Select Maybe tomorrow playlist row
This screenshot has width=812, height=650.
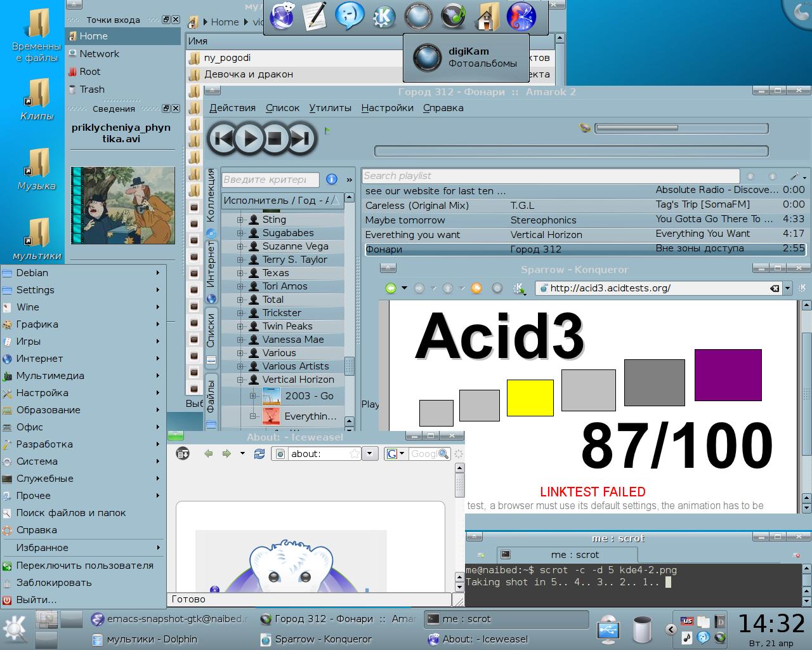585,220
